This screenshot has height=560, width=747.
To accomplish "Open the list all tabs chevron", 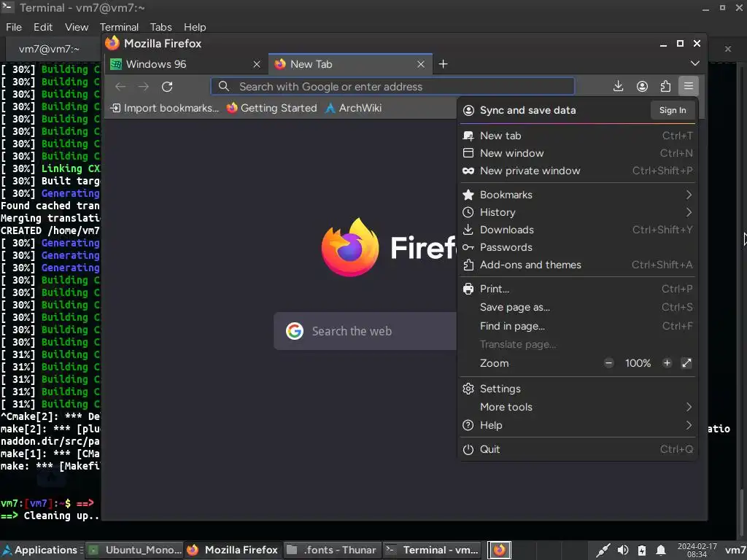I will pyautogui.click(x=694, y=63).
